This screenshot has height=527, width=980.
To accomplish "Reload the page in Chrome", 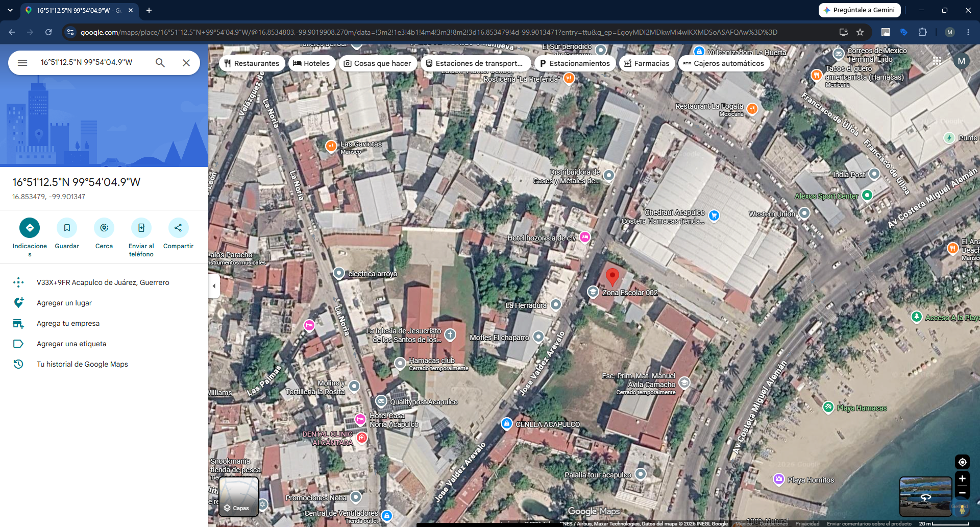I will coord(48,32).
